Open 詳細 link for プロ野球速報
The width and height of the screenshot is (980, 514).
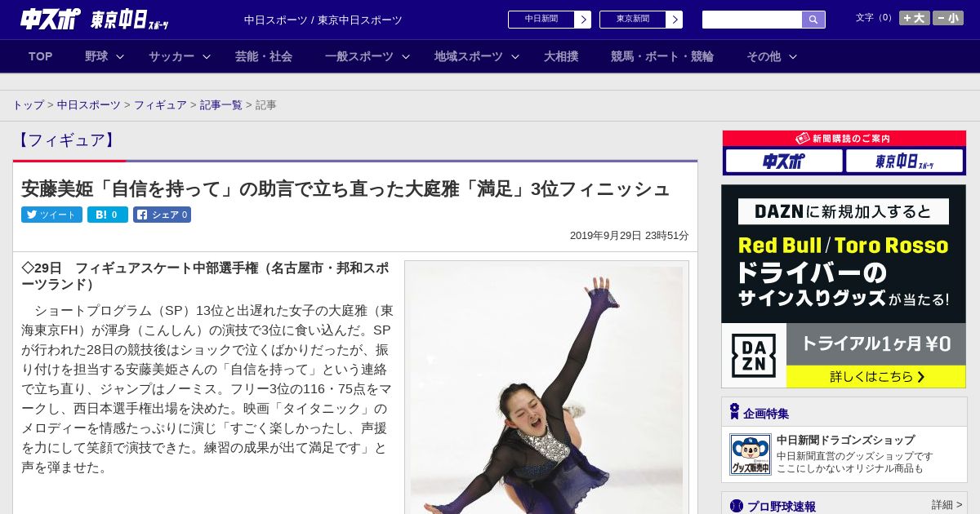(947, 505)
